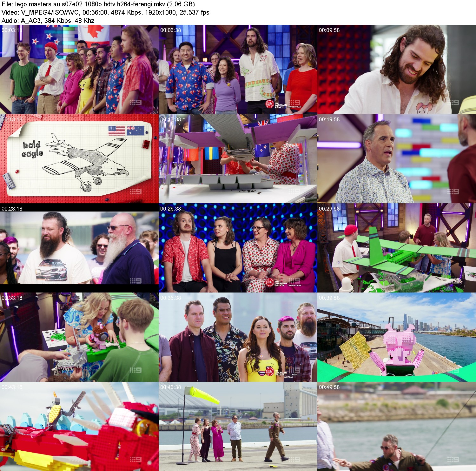Click the Audio info line
Screen dimensions: 476x471
pos(48,21)
